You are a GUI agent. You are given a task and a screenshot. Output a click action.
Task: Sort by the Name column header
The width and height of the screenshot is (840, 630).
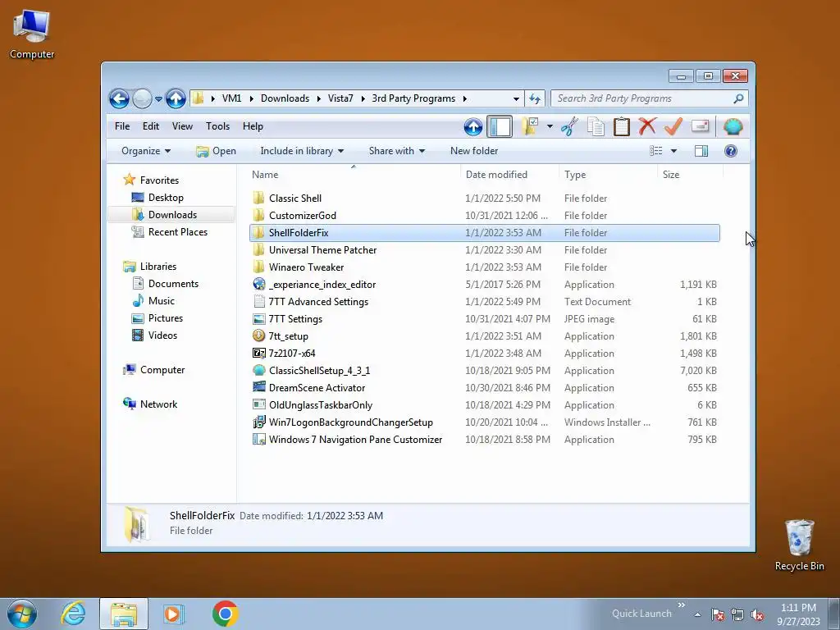pyautogui.click(x=354, y=175)
